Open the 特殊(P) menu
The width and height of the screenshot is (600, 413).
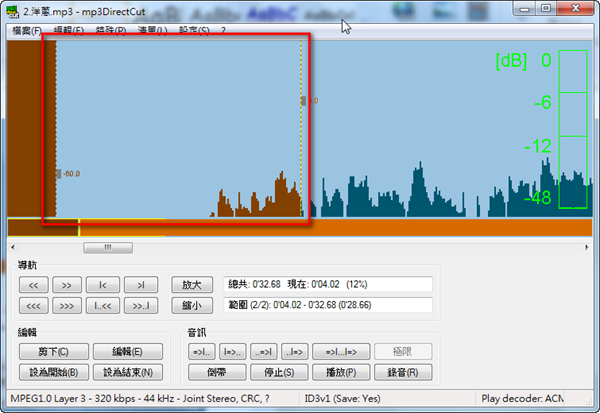pyautogui.click(x=111, y=30)
